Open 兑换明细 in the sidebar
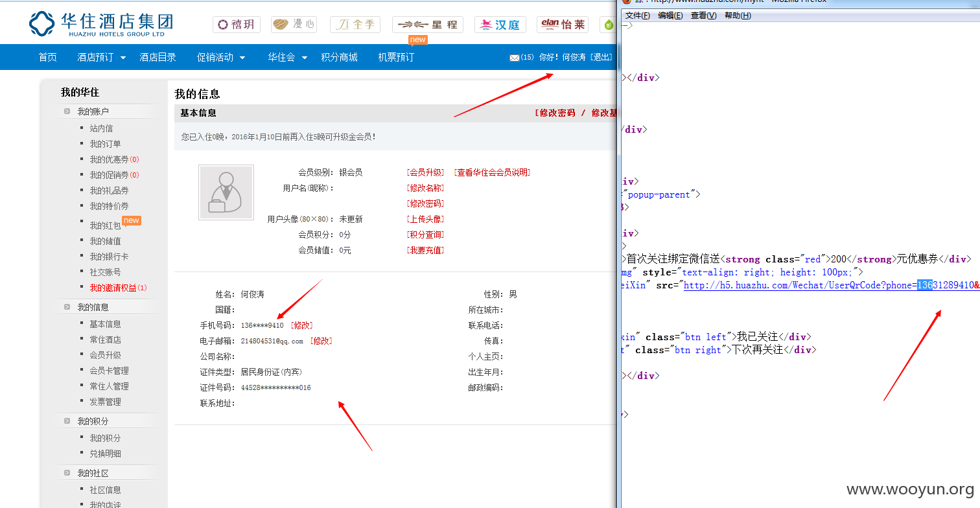This screenshot has height=508, width=980. [x=105, y=454]
